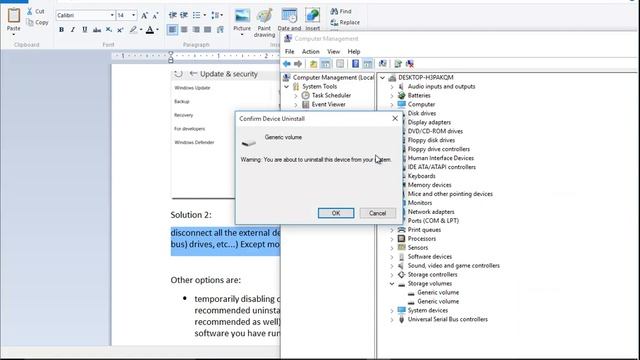This screenshot has height=360, width=640.
Task: Select Sound, video and game controllers
Action: point(453,266)
